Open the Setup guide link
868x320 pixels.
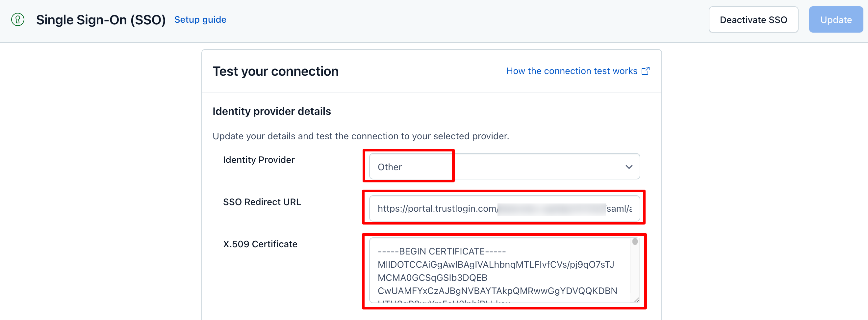click(200, 19)
